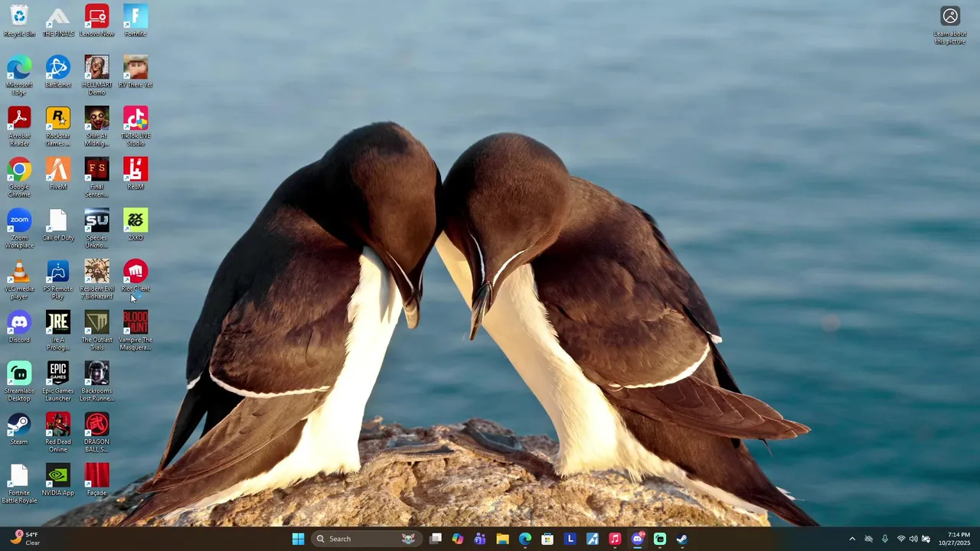
Task: Select VLC media player desktop icon
Action: (x=19, y=279)
